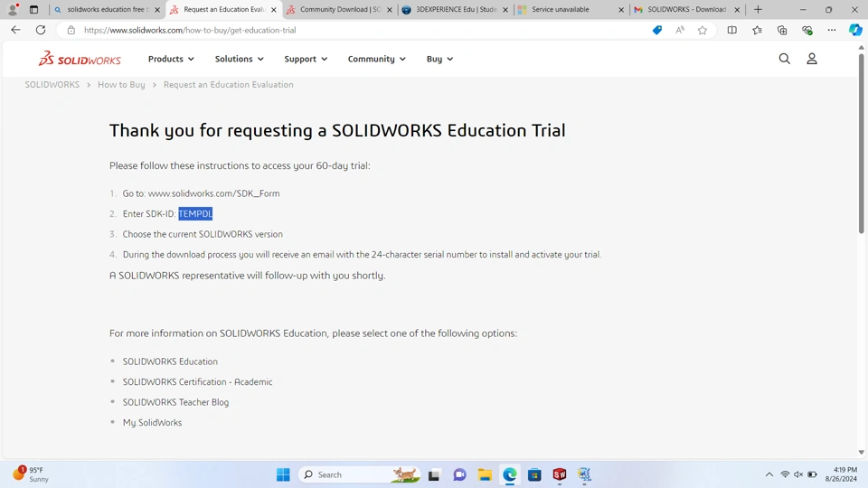Open File Explorer from taskbar
The height and width of the screenshot is (488, 868).
click(485, 474)
